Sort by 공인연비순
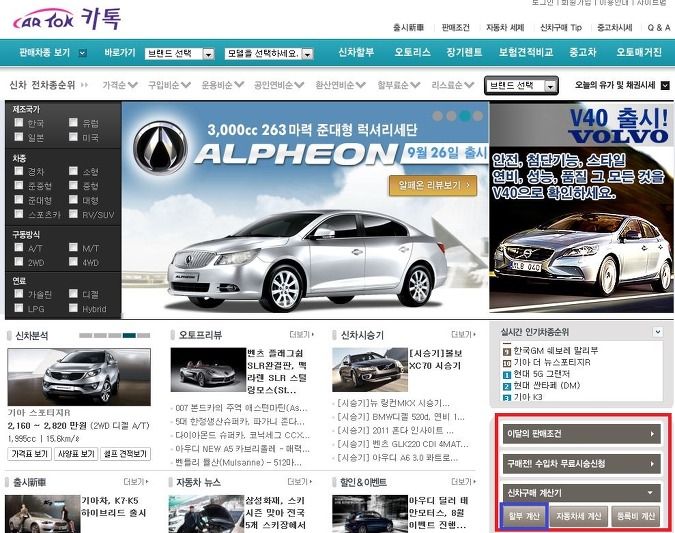 279,85
